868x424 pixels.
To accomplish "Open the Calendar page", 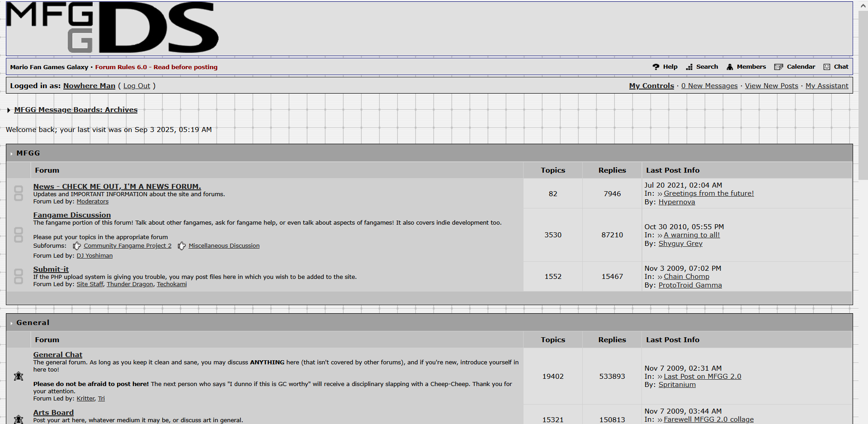I will click(x=801, y=67).
